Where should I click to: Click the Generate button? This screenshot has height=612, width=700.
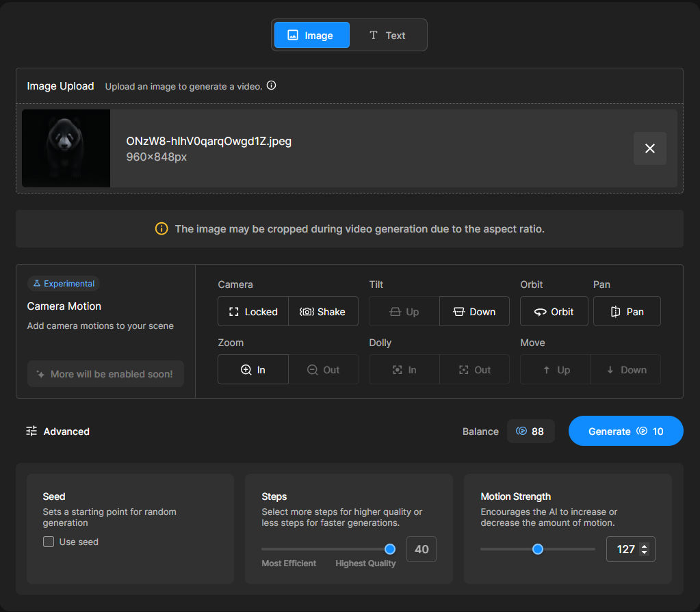pos(625,431)
